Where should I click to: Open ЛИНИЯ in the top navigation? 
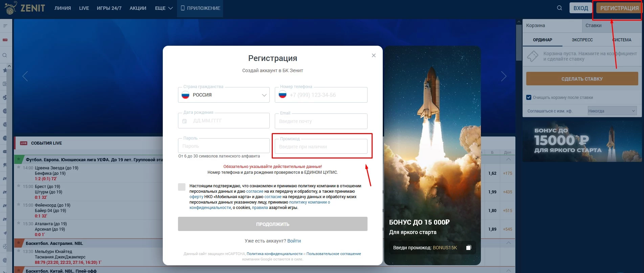(63, 8)
